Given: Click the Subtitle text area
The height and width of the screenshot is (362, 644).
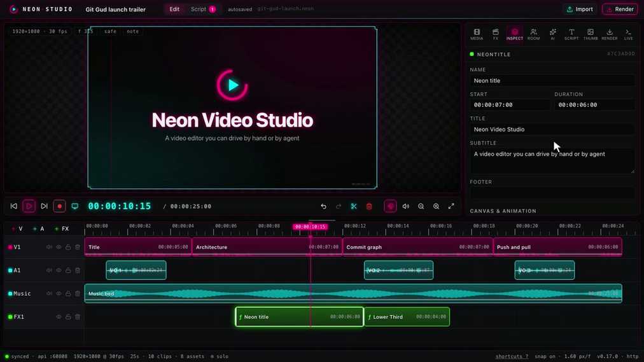Looking at the screenshot, I should pyautogui.click(x=552, y=161).
